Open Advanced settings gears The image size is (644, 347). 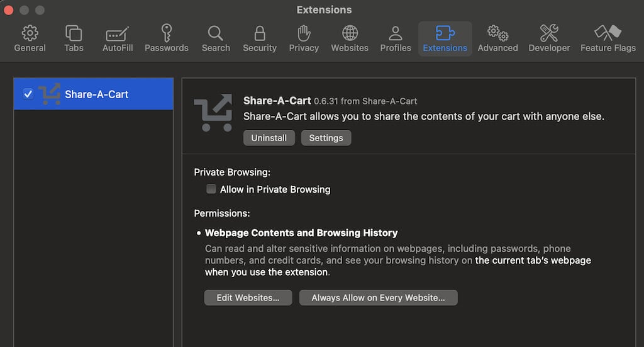pyautogui.click(x=497, y=38)
